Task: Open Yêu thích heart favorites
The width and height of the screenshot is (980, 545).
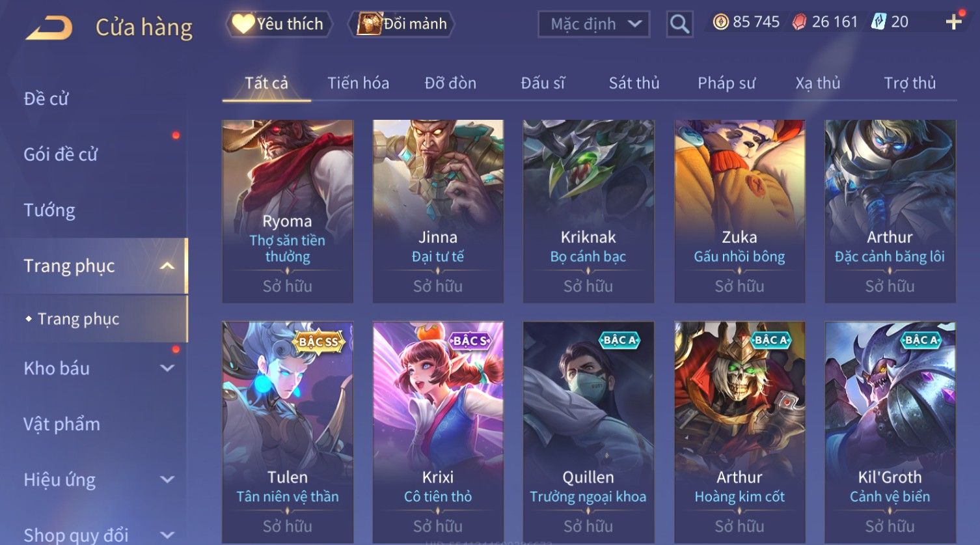Action: (279, 24)
